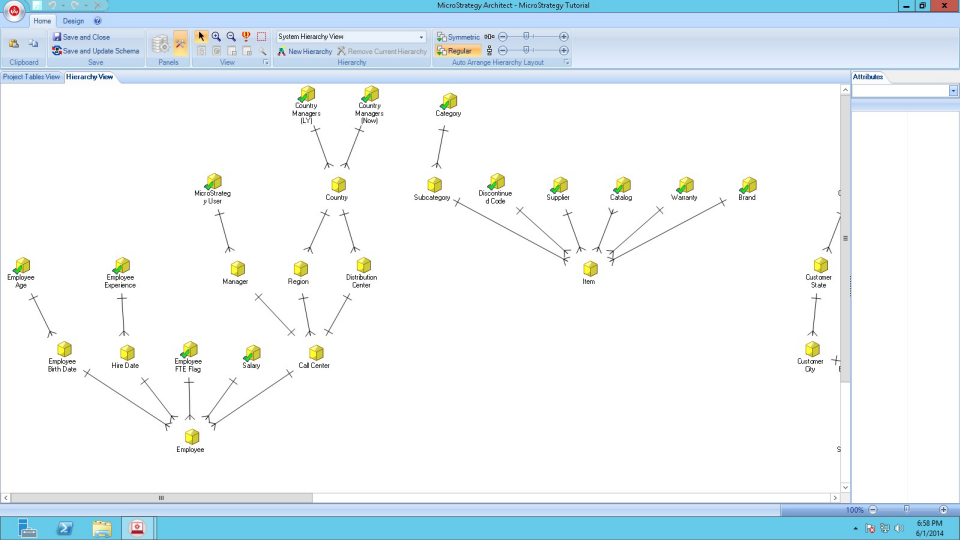Screen dimensions: 960x540
Task: Click the Employee attribute node
Action: pyautogui.click(x=190, y=438)
